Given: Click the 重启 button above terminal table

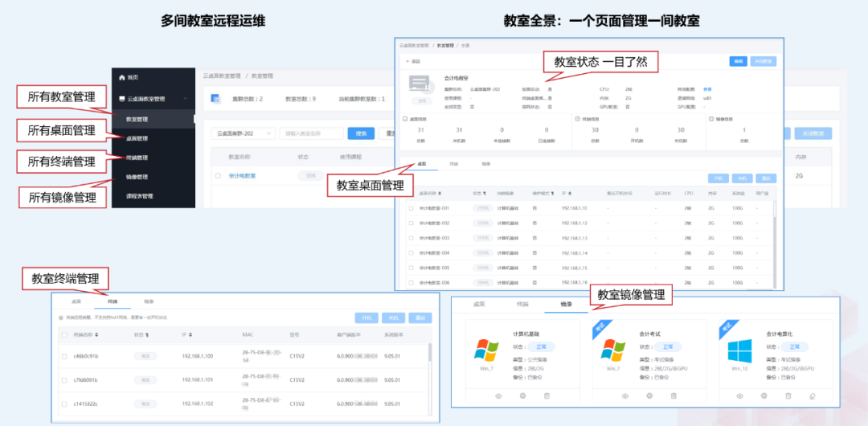Looking at the screenshot, I should pos(420,318).
